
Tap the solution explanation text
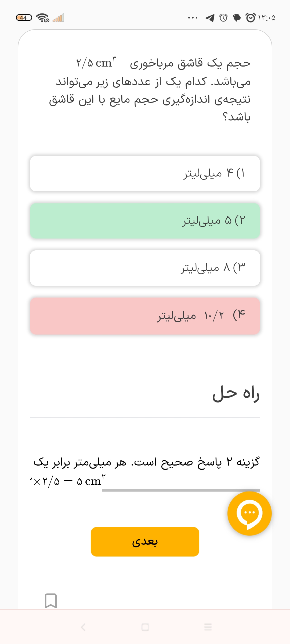point(146,462)
